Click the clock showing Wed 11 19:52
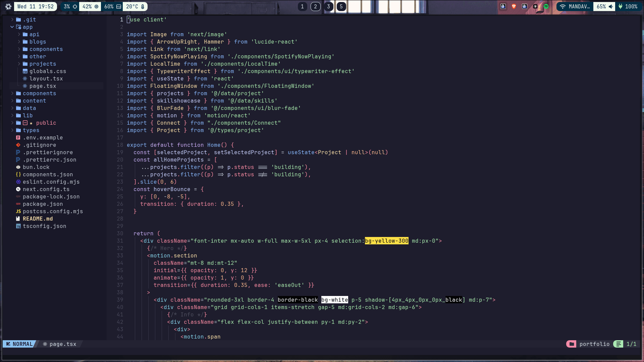 [x=35, y=6]
